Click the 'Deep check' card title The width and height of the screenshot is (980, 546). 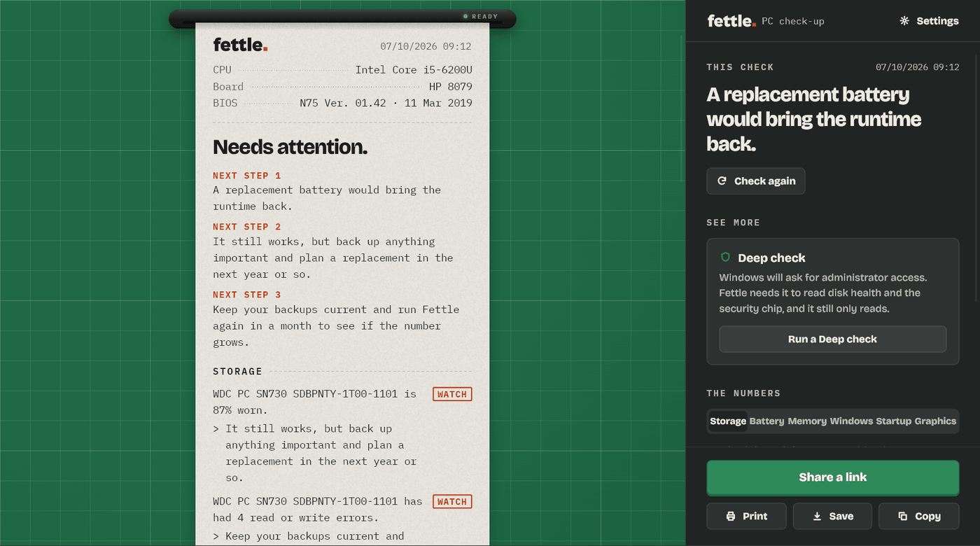[x=771, y=258]
